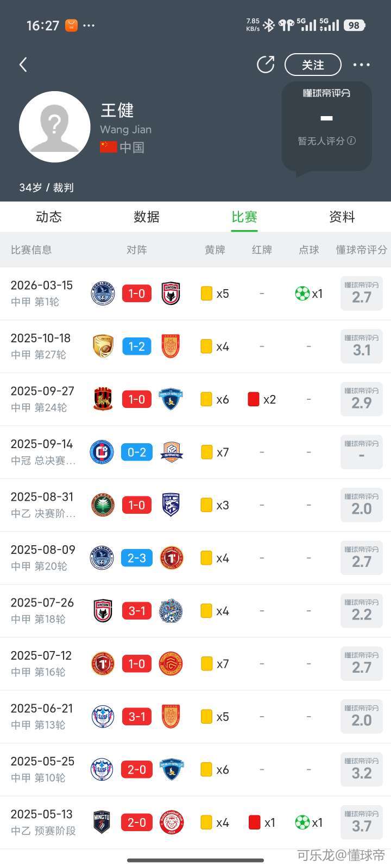Tap the penalty ball icon in the 2026-03-15 row
The height and width of the screenshot is (868, 391).
(x=302, y=293)
